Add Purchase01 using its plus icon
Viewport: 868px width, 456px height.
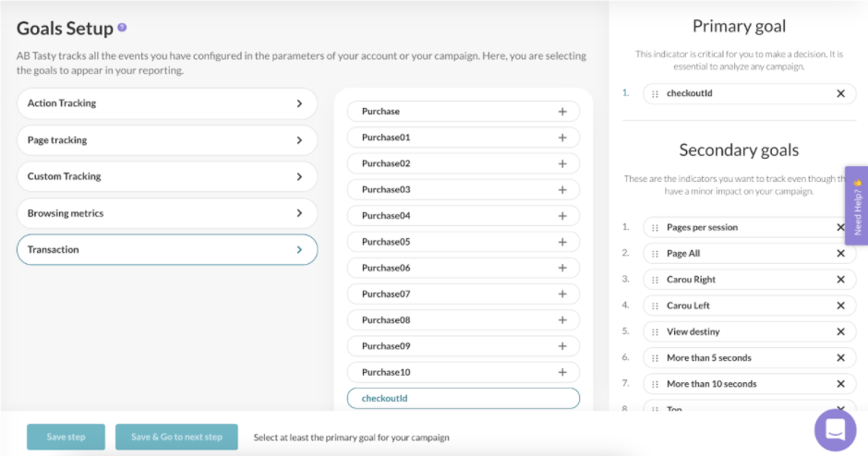coord(562,138)
